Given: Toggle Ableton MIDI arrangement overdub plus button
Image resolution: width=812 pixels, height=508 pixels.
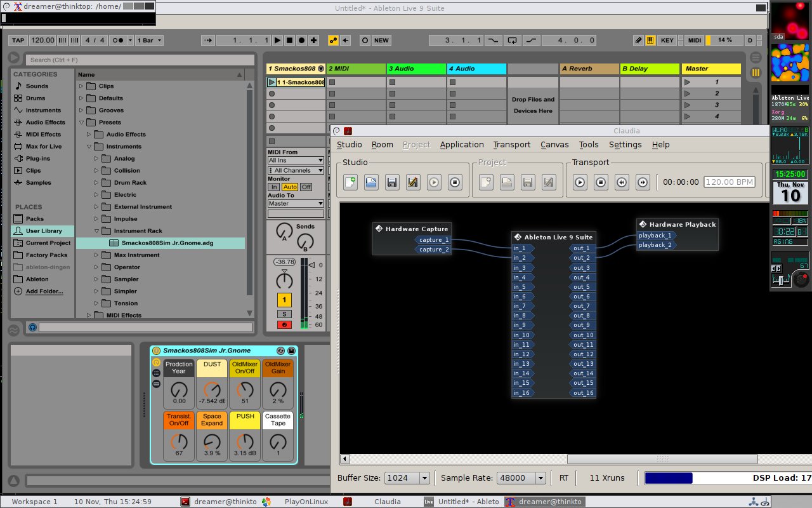Looking at the screenshot, I should (313, 40).
